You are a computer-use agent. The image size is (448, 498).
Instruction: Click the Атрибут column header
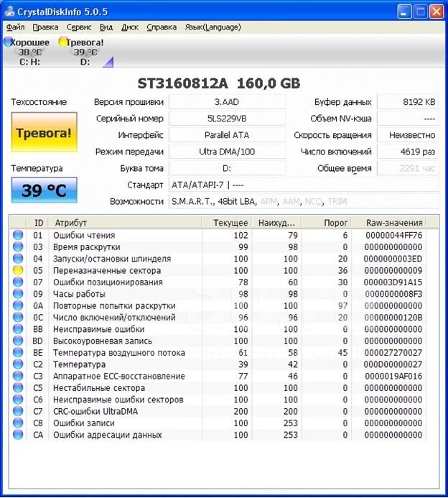125,223
